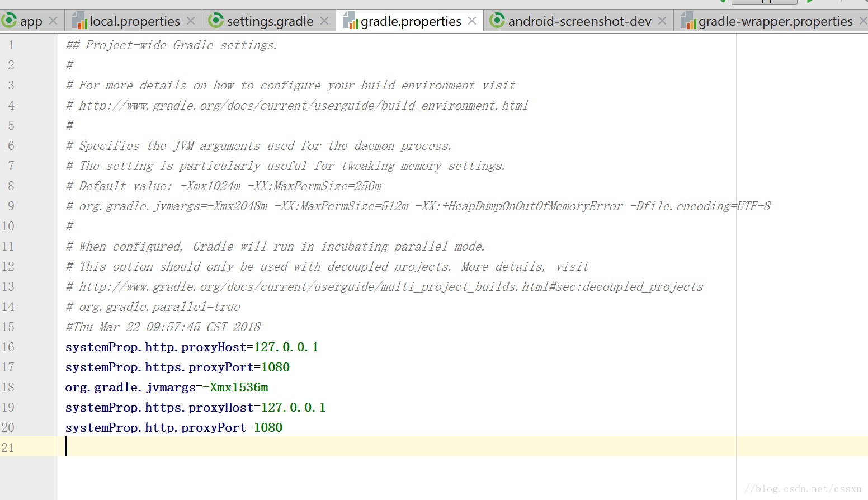Click line number 18 in the gutter
This screenshot has width=868, height=500.
pyautogui.click(x=8, y=387)
